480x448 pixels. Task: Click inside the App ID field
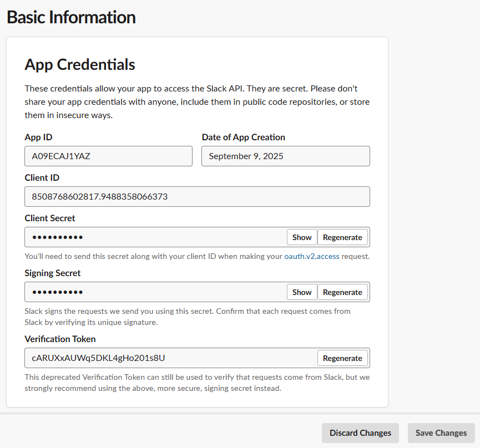point(108,156)
